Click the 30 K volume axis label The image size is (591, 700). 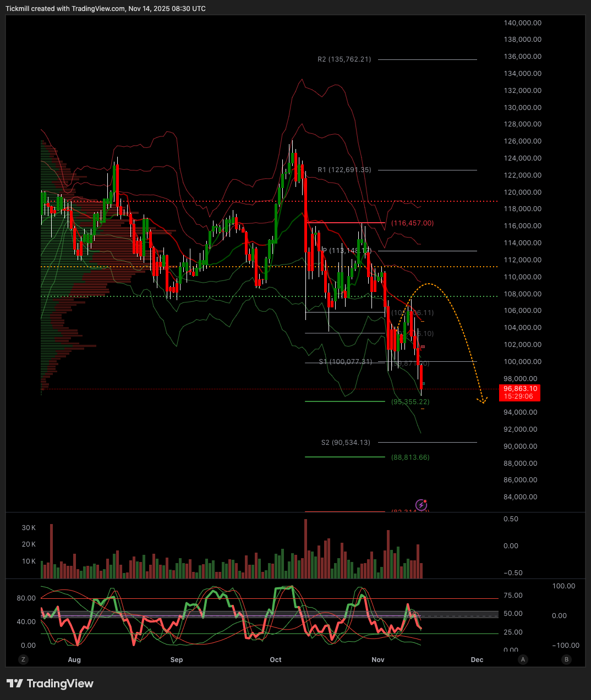tap(29, 527)
